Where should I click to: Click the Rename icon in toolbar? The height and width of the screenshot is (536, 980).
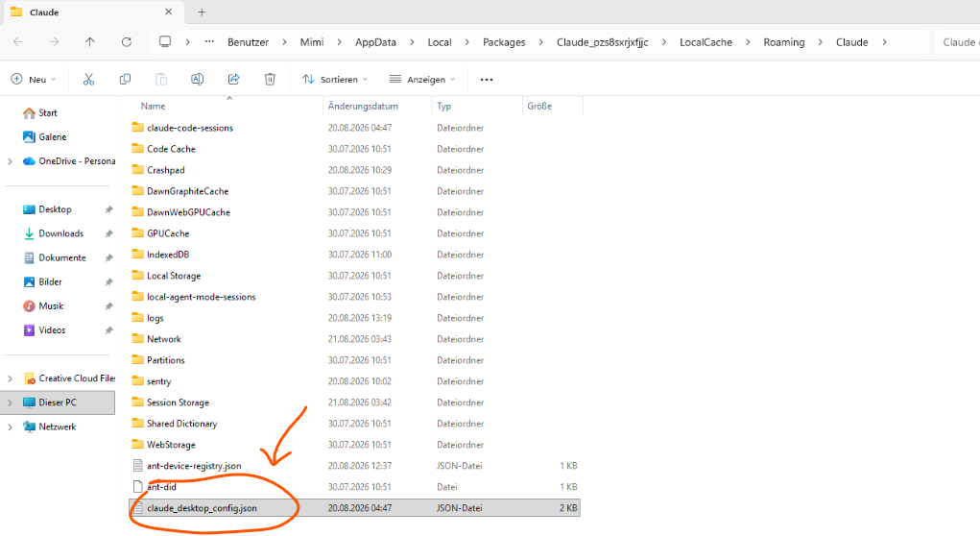coord(197,80)
